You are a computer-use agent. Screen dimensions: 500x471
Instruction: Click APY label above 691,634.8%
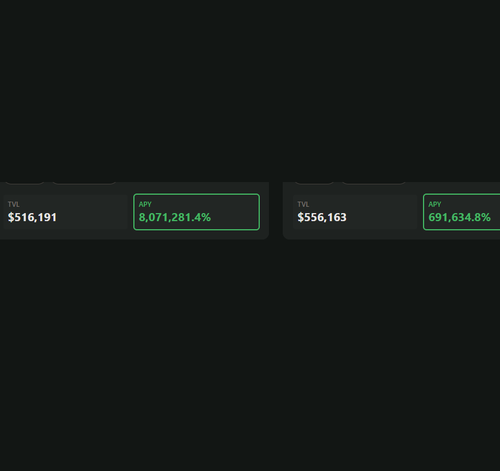(x=435, y=204)
